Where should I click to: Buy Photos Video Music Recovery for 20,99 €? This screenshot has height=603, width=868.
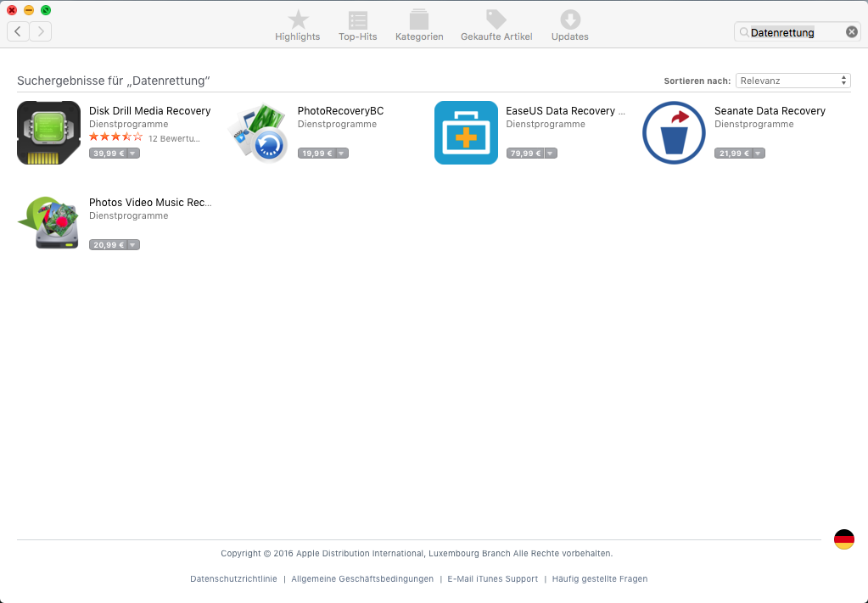coord(109,244)
